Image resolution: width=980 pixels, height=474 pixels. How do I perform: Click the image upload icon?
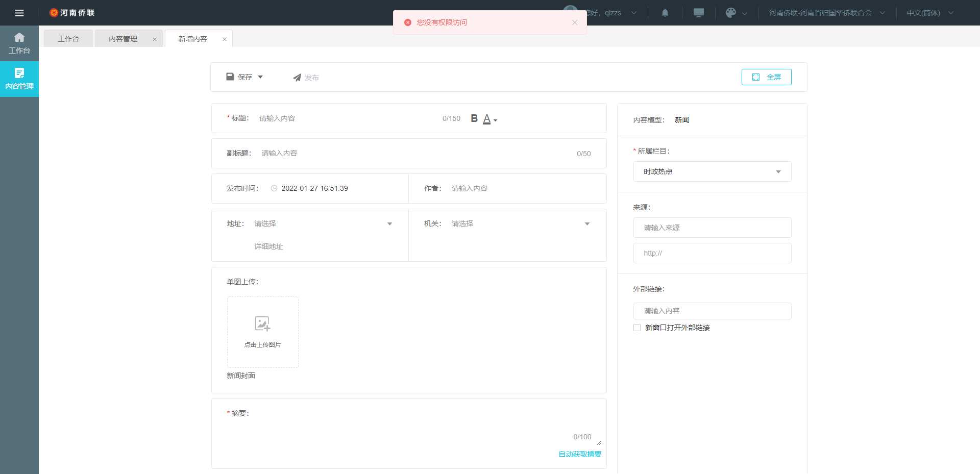click(262, 323)
